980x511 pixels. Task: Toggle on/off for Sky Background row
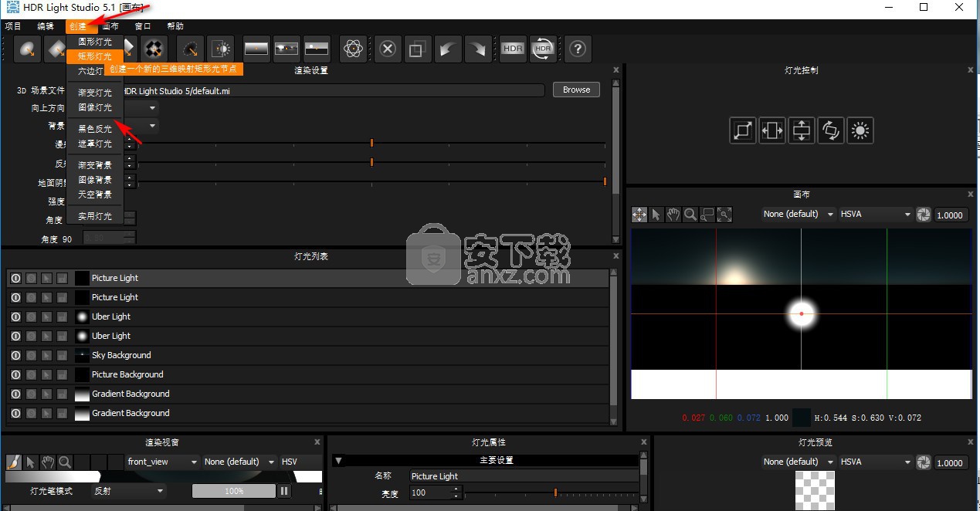tap(15, 355)
